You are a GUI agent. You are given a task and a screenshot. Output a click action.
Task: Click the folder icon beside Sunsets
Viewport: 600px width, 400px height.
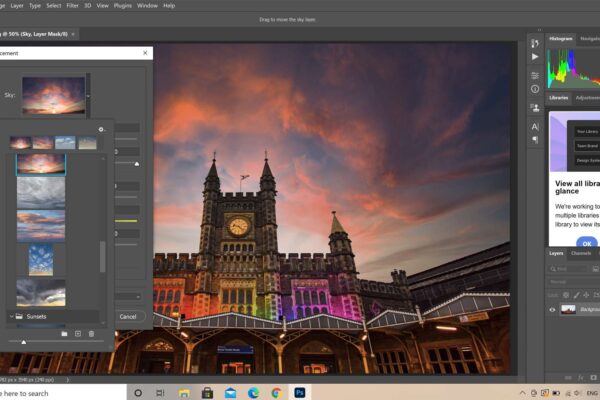tap(19, 316)
